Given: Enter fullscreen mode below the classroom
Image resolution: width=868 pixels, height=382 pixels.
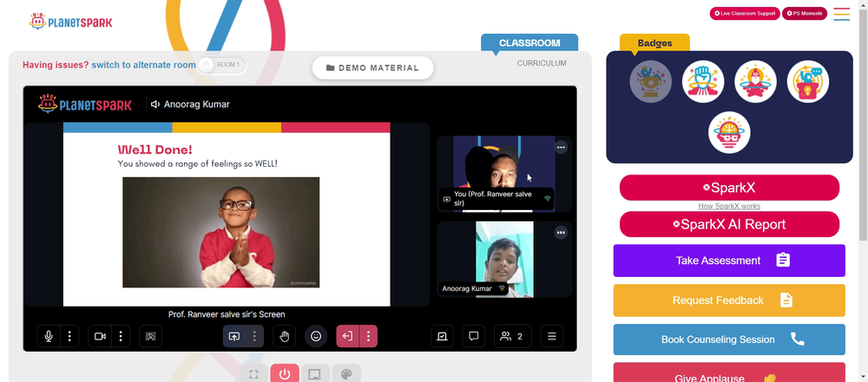Looking at the screenshot, I should click(253, 373).
